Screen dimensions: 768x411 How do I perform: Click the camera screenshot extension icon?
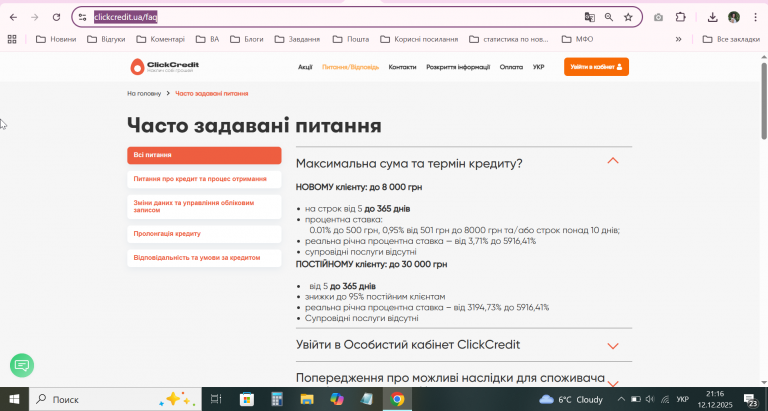658,17
